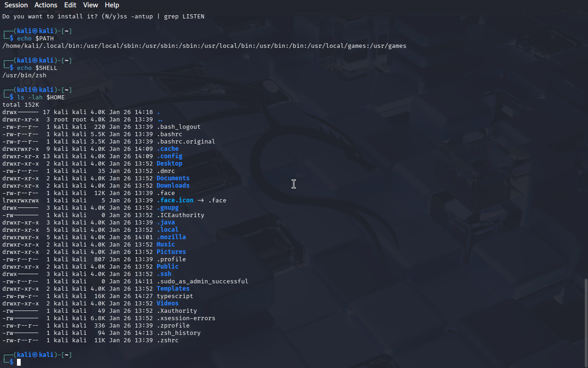
Task: Click the /usr/bin/zsh output line
Action: (24, 75)
